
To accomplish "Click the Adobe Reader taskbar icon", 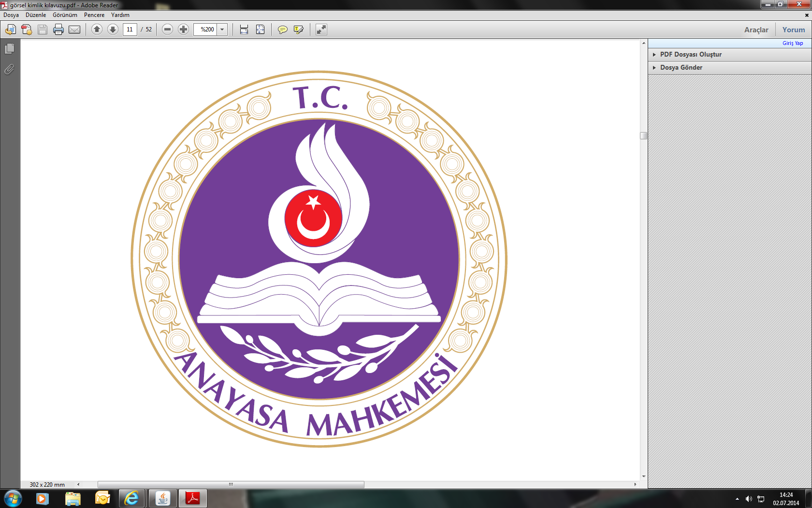I will click(x=193, y=498).
